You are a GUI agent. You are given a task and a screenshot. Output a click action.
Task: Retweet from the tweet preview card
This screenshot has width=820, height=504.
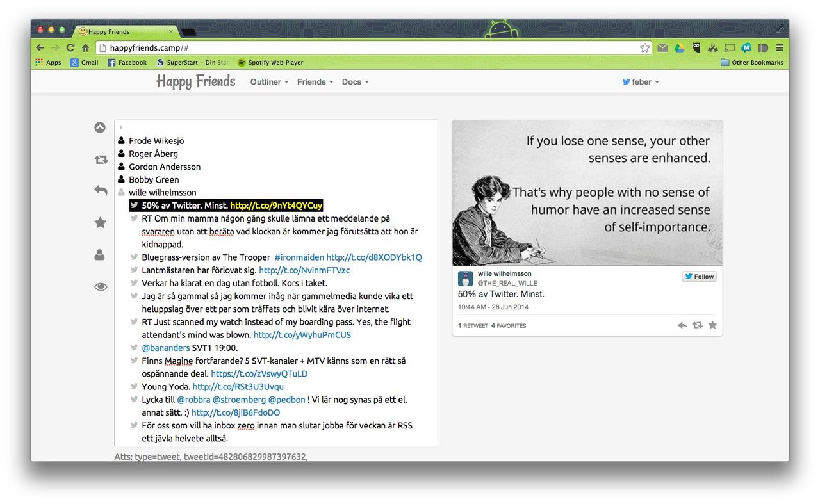tap(697, 325)
